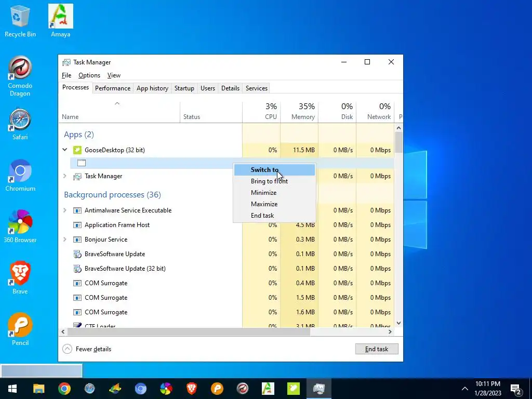Viewport: 532px width, 399px height.
Task: Sort processes by Network column
Action: point(376,112)
